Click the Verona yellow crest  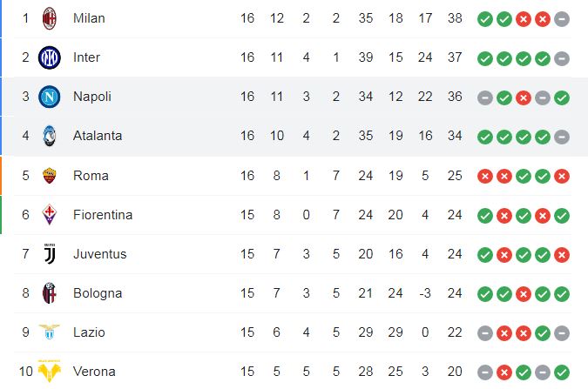coord(49,371)
